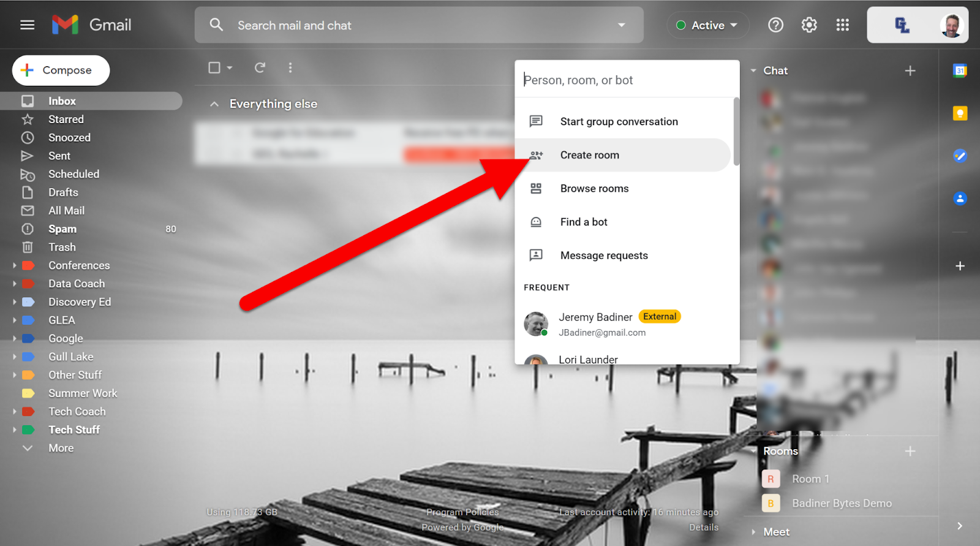Click the Chat section plus icon
The width and height of the screenshot is (980, 546).
[x=910, y=71]
